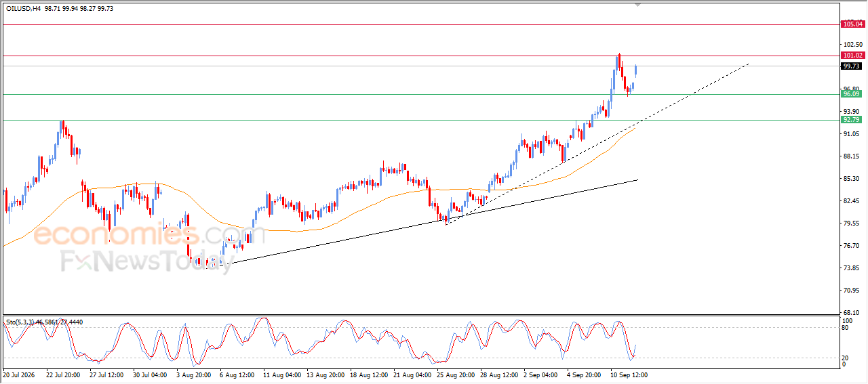Click the 88.15 price axis label
868x384 pixels.
[850, 156]
